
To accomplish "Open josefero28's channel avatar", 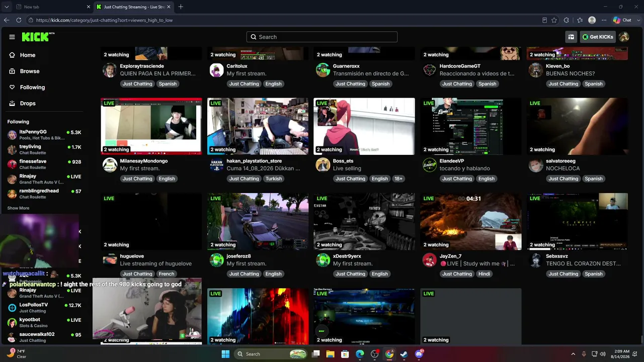I will click(216, 260).
